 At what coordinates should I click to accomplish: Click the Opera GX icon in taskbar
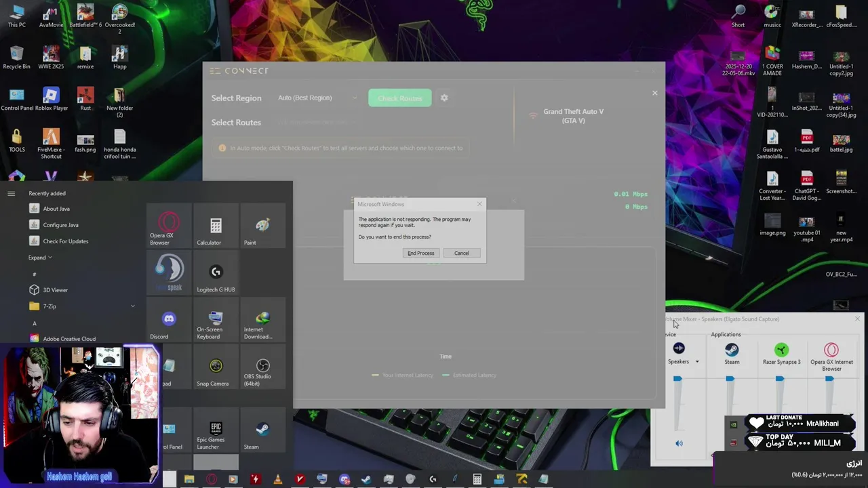click(x=212, y=479)
